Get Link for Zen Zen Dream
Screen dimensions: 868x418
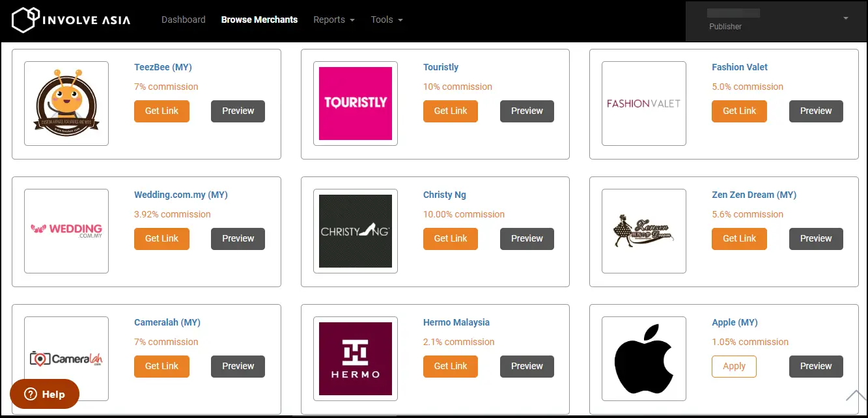click(740, 238)
